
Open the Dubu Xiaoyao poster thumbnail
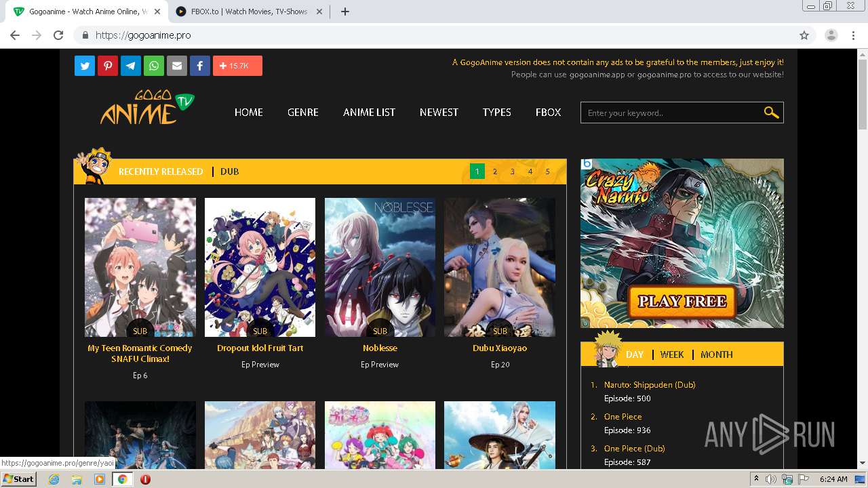(x=500, y=267)
